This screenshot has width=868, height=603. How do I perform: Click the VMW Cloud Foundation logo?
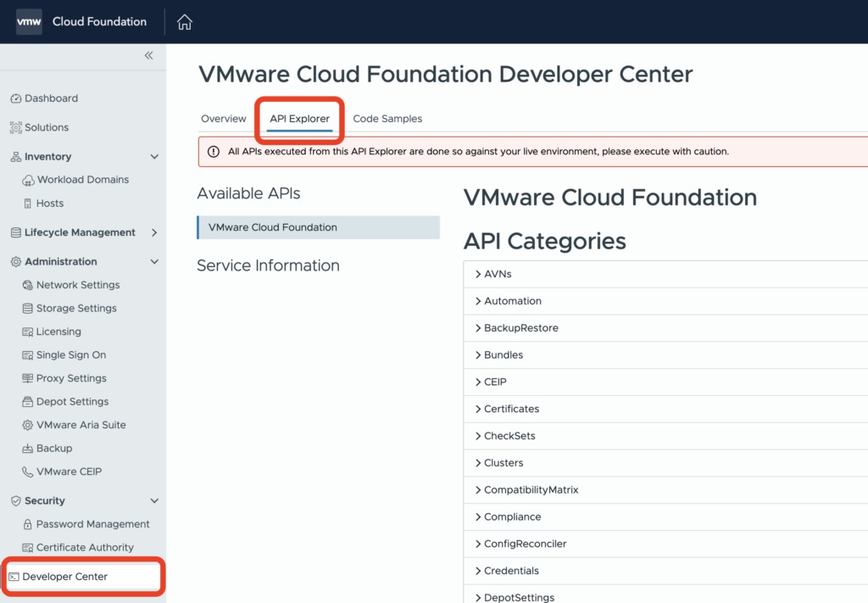point(29,22)
